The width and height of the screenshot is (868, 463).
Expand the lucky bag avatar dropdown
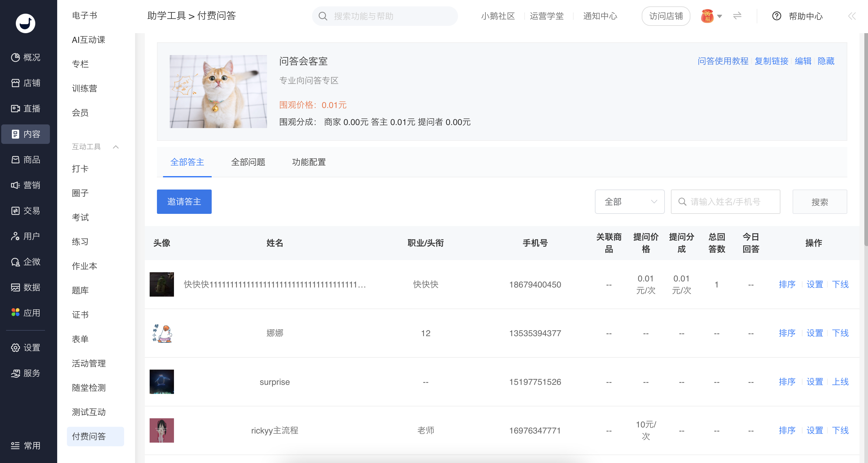tap(719, 16)
